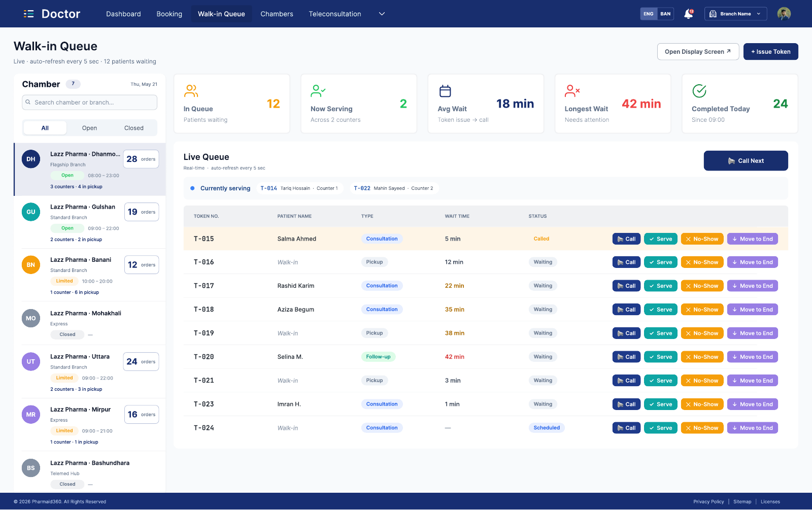Click the 24 orders badge for Uttara
The height and width of the screenshot is (510, 812).
[x=141, y=362]
